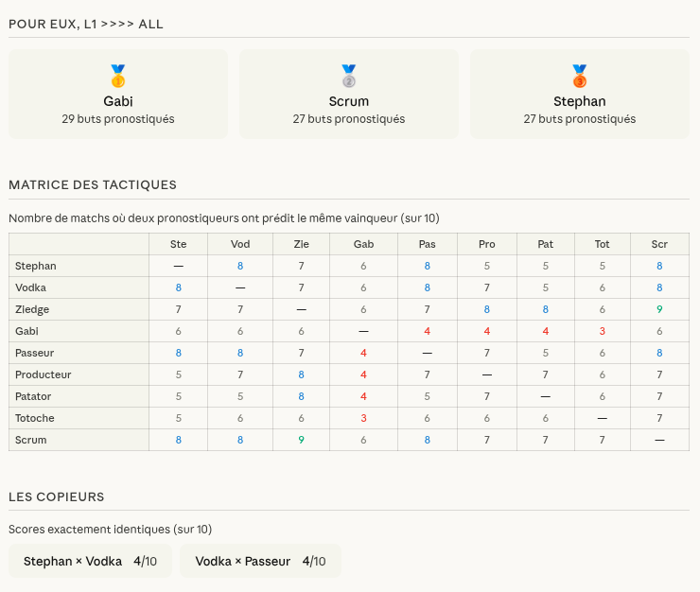Click the silver medal icon above Scrum
The height and width of the screenshot is (592, 700).
tap(349, 77)
